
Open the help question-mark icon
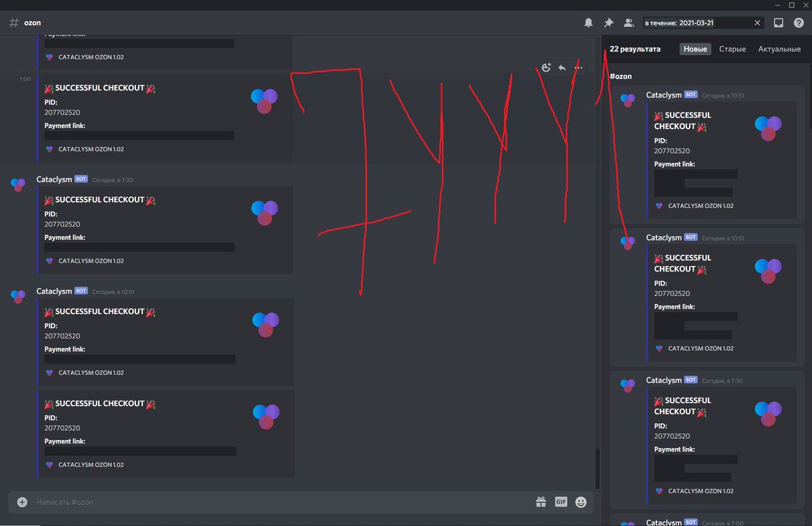(x=798, y=22)
